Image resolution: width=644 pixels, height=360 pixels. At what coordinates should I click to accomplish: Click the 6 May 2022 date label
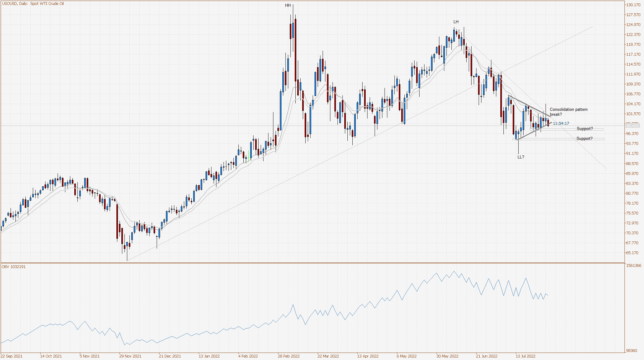pos(407,356)
